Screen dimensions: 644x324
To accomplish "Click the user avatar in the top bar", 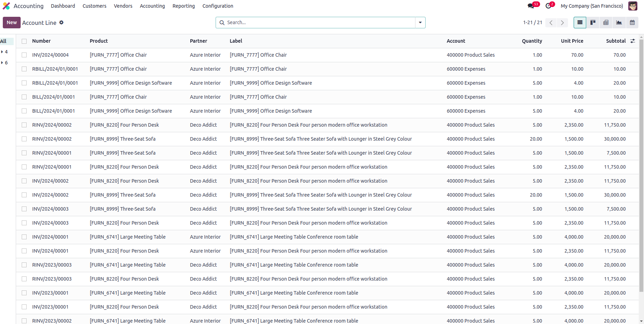I will click(x=633, y=6).
